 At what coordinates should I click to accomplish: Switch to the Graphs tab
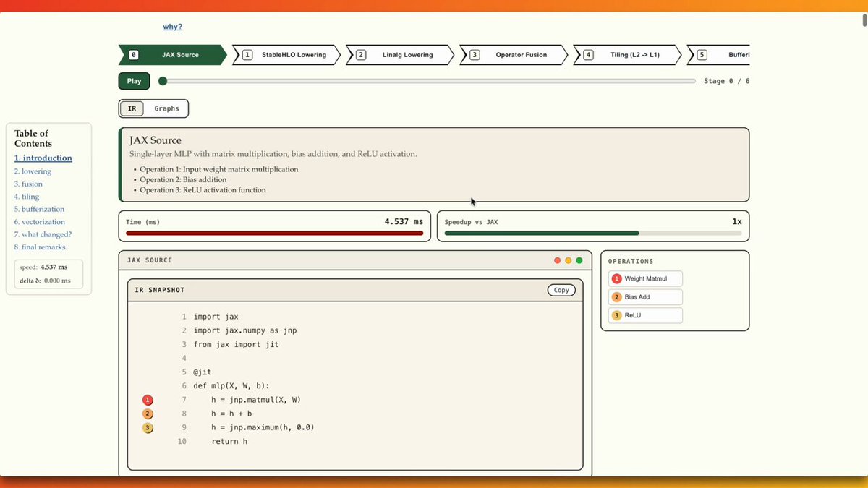point(166,108)
